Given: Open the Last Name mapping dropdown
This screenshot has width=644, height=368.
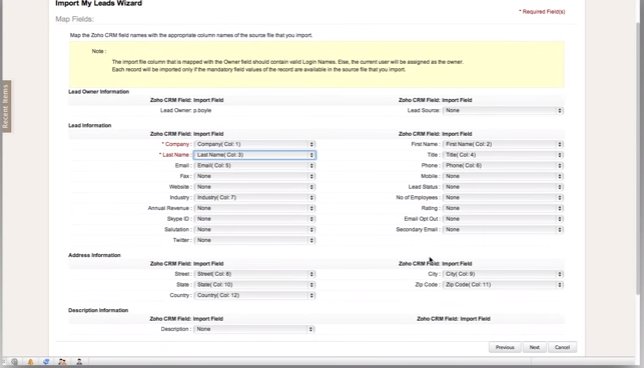Looking at the screenshot, I should pyautogui.click(x=255, y=155).
